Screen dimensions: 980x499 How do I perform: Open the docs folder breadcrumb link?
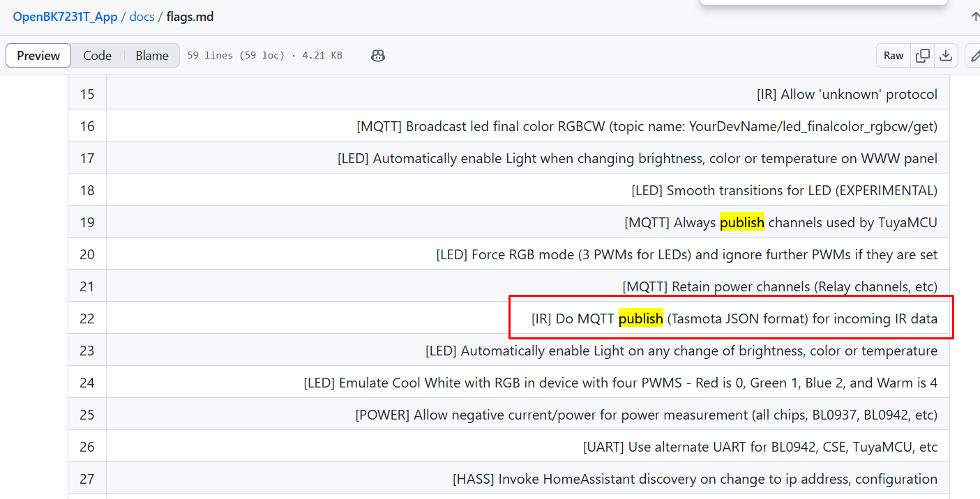tap(142, 17)
